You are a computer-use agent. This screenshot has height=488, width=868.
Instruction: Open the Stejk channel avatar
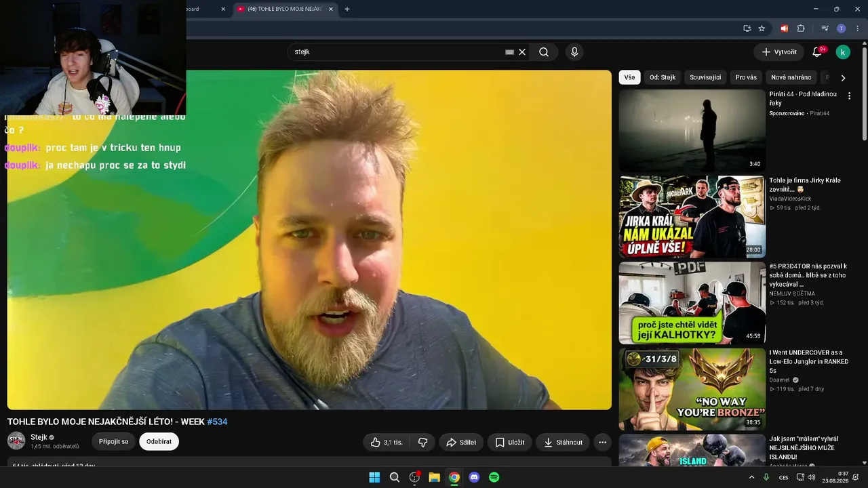pyautogui.click(x=16, y=441)
